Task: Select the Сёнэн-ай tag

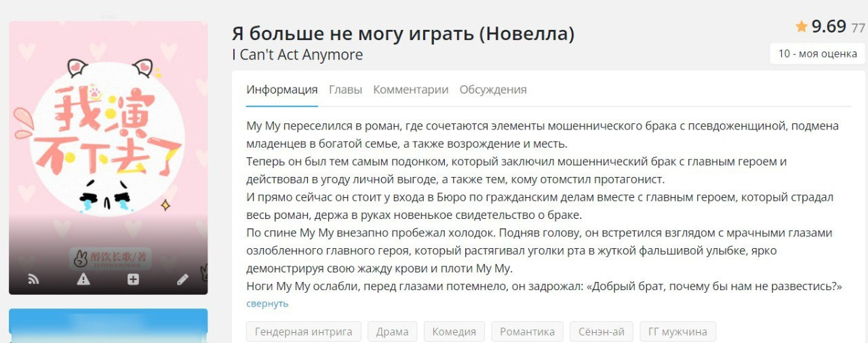Action: click(x=601, y=331)
